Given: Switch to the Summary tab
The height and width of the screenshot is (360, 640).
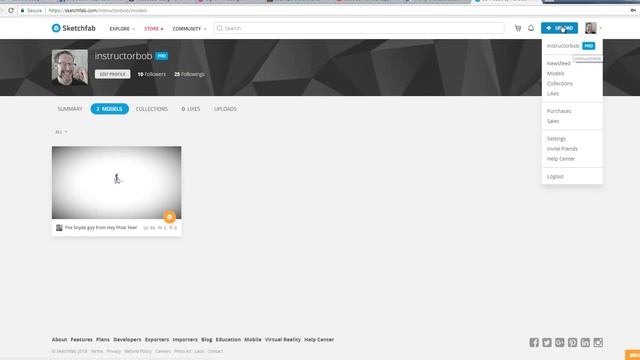Looking at the screenshot, I should pyautogui.click(x=70, y=109).
